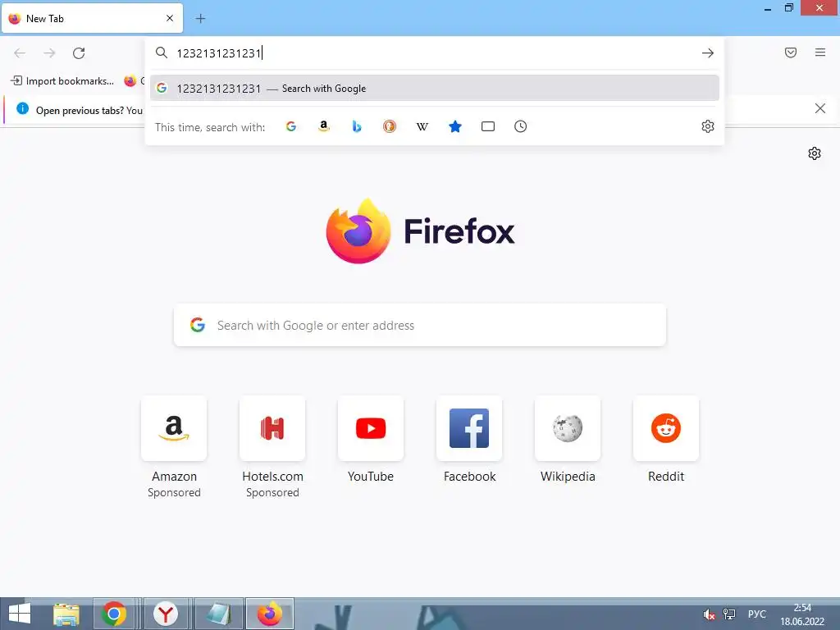
Task: Click the muted volume tray icon
Action: [x=709, y=614]
